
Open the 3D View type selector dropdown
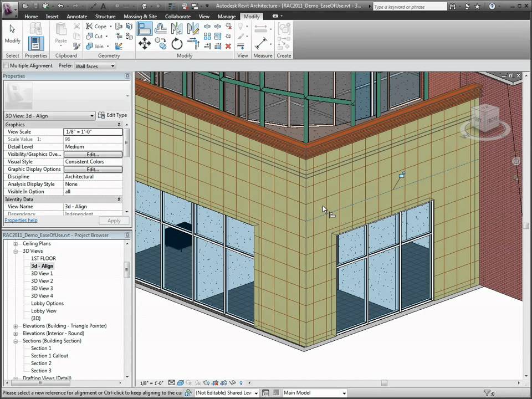pyautogui.click(x=49, y=116)
